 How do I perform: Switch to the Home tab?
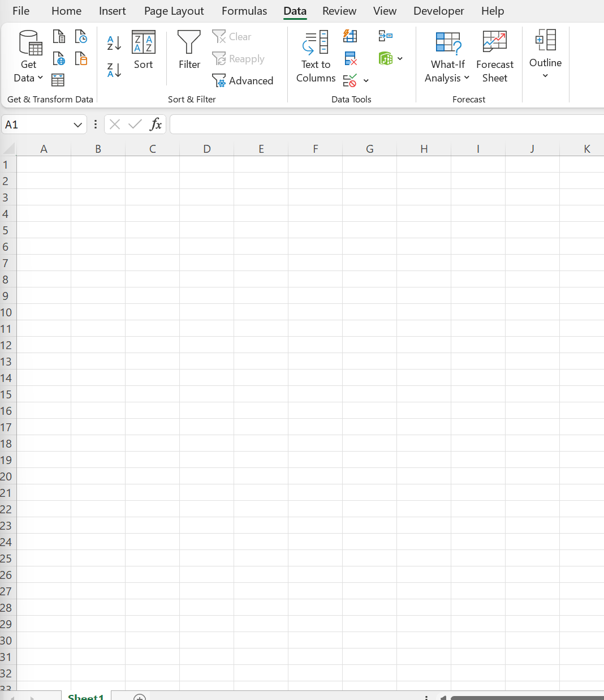(x=66, y=11)
